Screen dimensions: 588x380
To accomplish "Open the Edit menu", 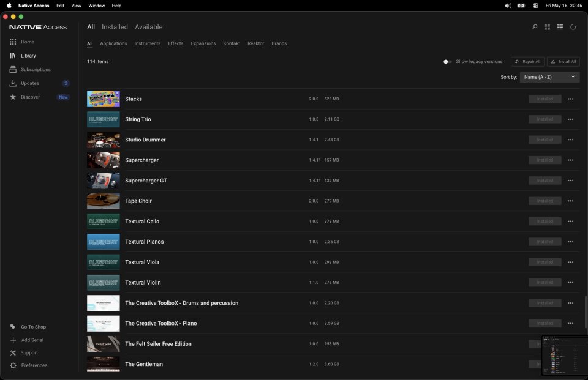I will click(x=60, y=6).
